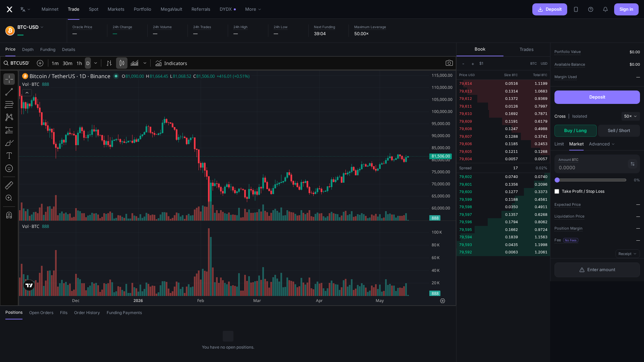Open the help question mark icon

coord(591,9)
